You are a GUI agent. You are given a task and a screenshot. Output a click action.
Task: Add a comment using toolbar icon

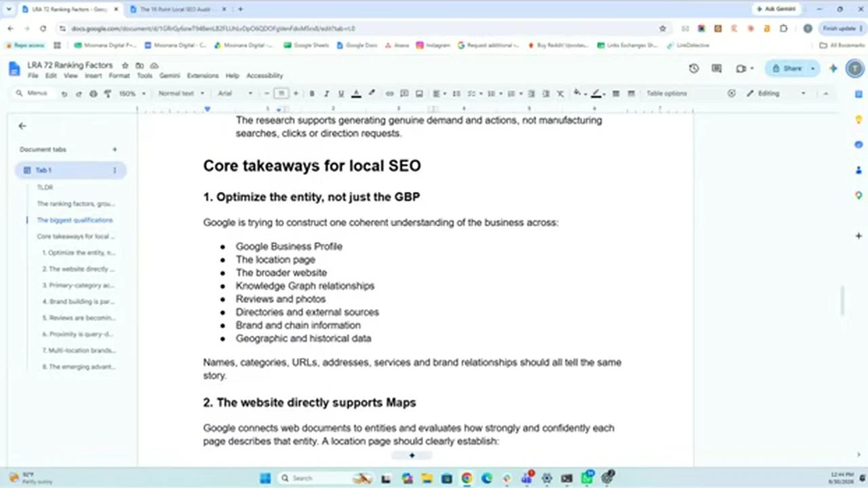(404, 94)
